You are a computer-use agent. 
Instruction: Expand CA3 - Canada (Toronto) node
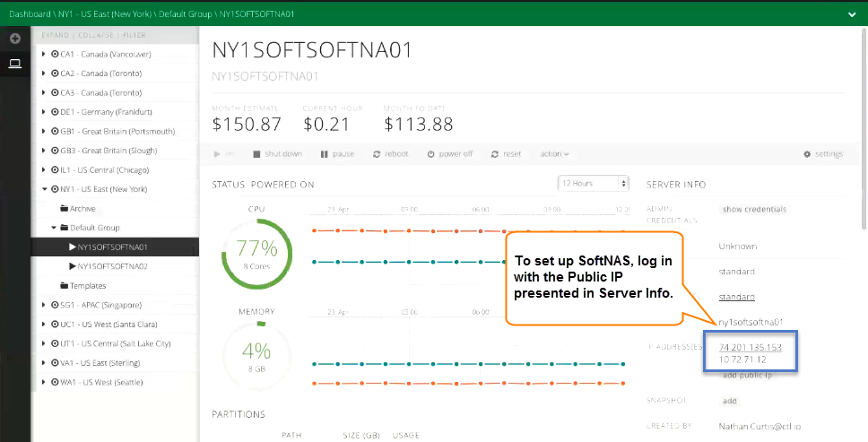(x=44, y=93)
